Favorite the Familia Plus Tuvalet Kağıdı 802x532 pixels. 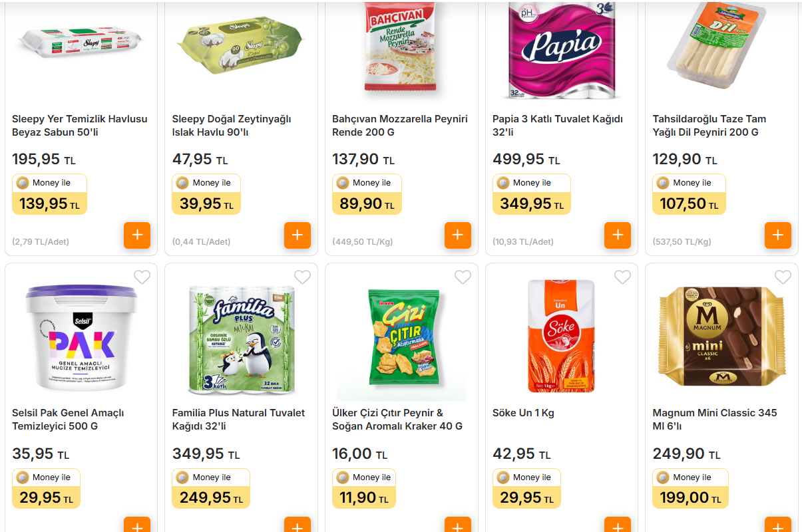pyautogui.click(x=302, y=277)
